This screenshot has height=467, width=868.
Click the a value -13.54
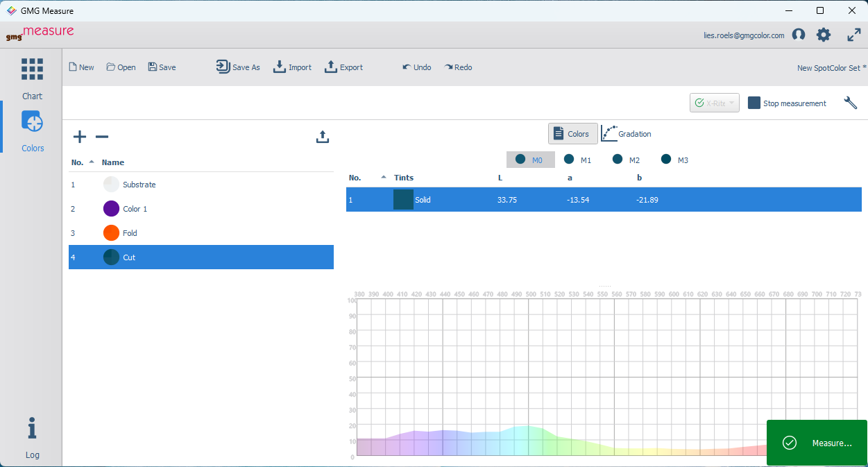578,200
